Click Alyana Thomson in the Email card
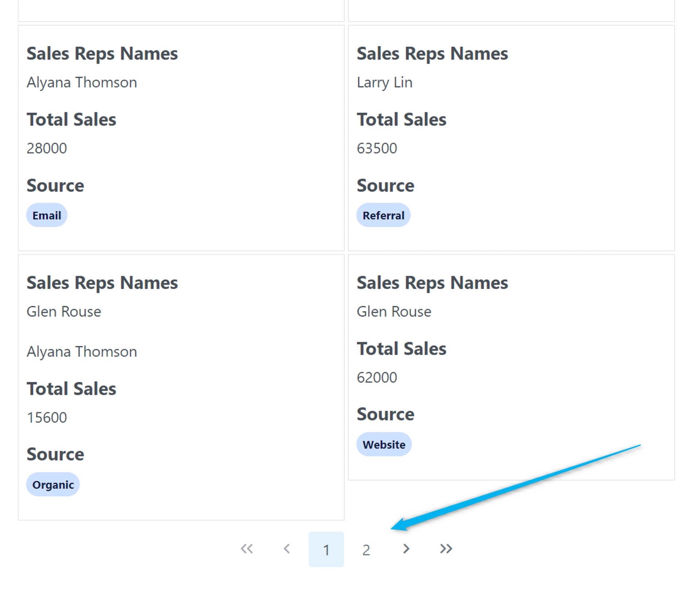 (x=82, y=83)
